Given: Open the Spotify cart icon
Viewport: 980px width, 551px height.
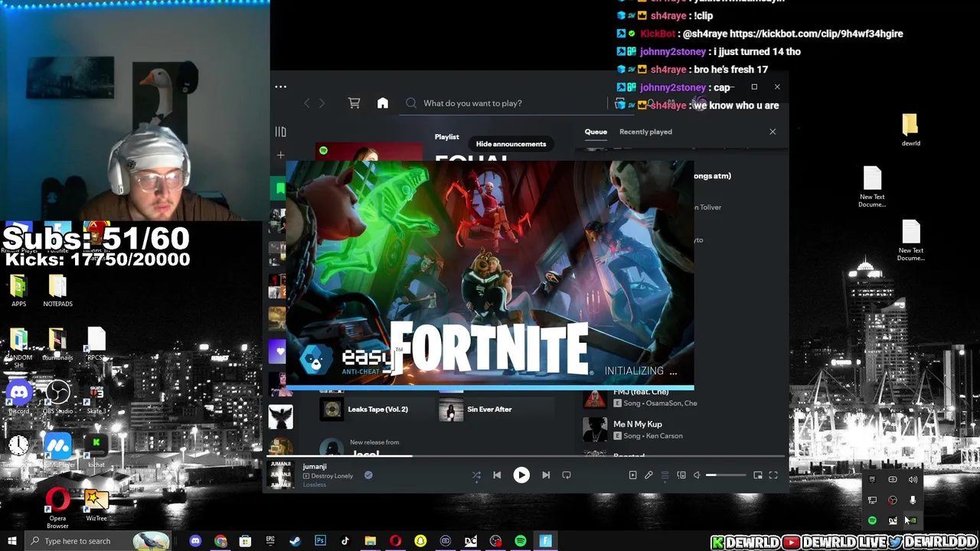Looking at the screenshot, I should [x=354, y=103].
